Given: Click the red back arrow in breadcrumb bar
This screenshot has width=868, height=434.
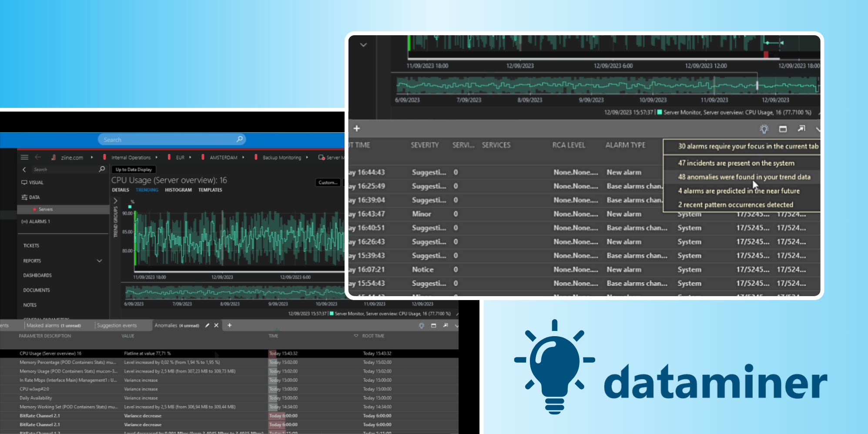Looking at the screenshot, I should point(38,157).
